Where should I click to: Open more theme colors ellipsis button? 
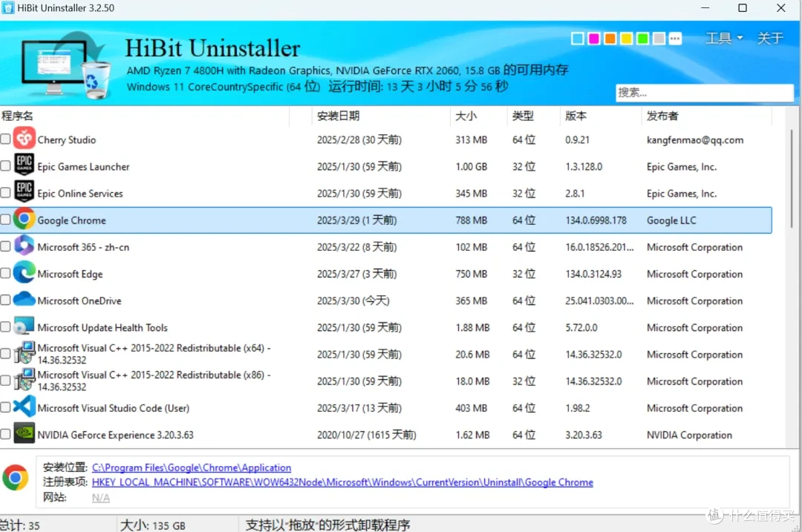676,39
